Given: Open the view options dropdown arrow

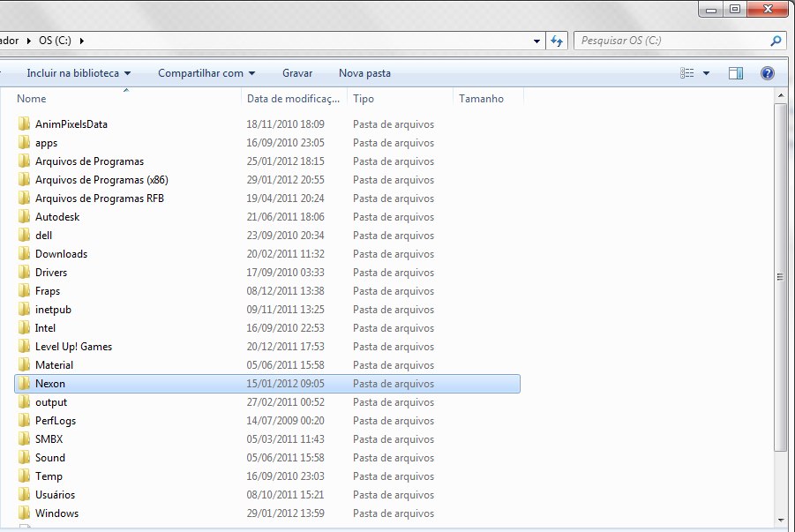Looking at the screenshot, I should point(706,73).
